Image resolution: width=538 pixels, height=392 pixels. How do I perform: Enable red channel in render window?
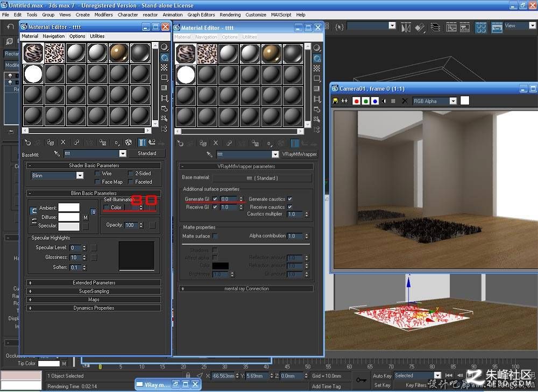(x=357, y=101)
